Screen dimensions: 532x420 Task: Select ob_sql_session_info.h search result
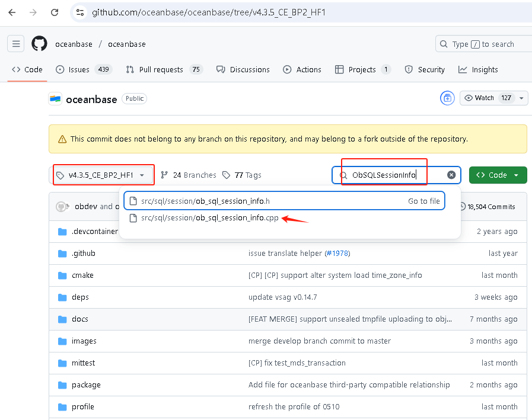pyautogui.click(x=284, y=201)
